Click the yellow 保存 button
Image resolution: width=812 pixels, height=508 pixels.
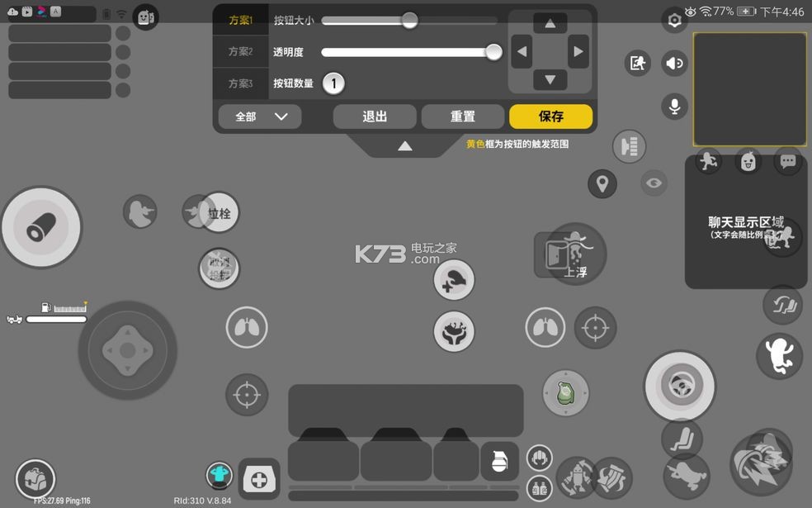point(550,116)
